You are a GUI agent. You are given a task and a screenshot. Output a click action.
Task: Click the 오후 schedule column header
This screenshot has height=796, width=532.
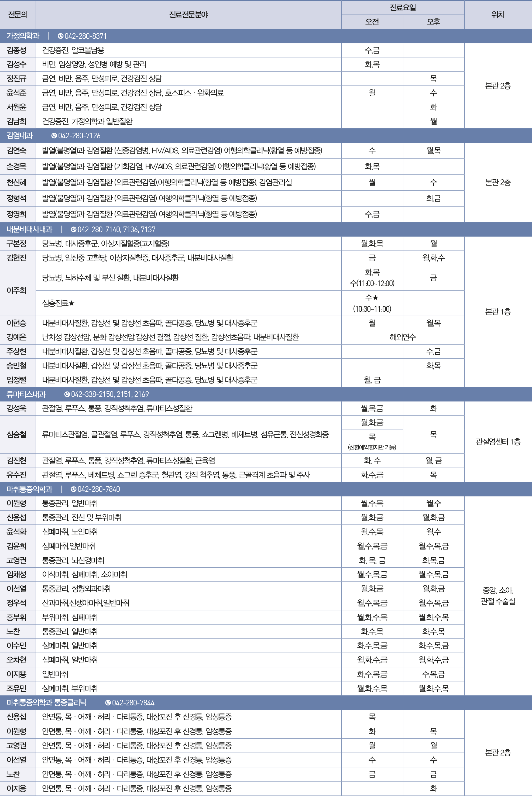point(433,22)
